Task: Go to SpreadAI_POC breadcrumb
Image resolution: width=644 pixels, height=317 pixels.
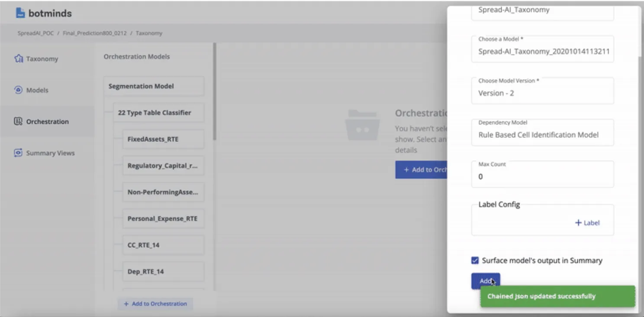Action: tap(36, 33)
